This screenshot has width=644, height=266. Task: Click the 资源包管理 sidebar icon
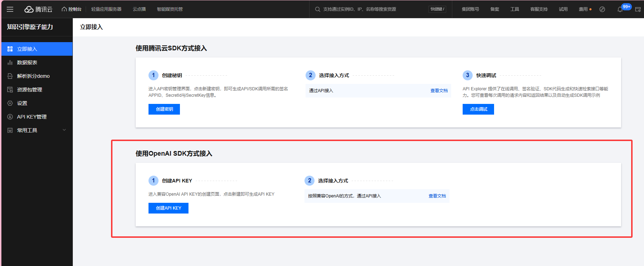click(x=10, y=90)
